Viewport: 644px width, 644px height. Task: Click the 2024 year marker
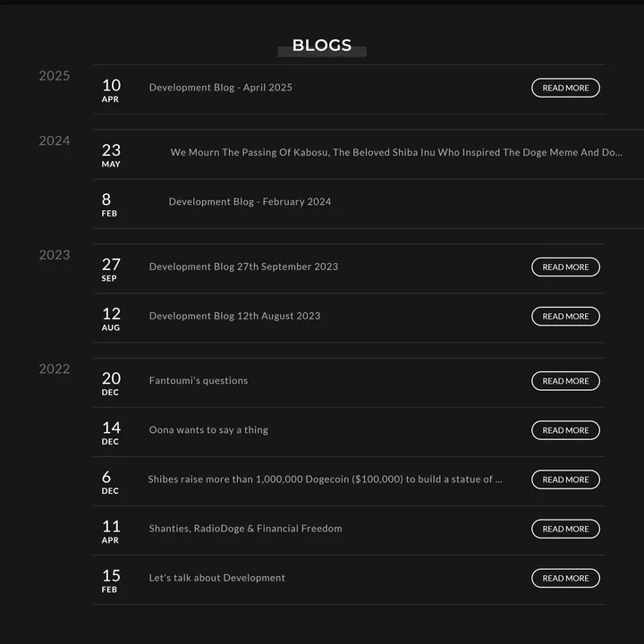click(54, 141)
